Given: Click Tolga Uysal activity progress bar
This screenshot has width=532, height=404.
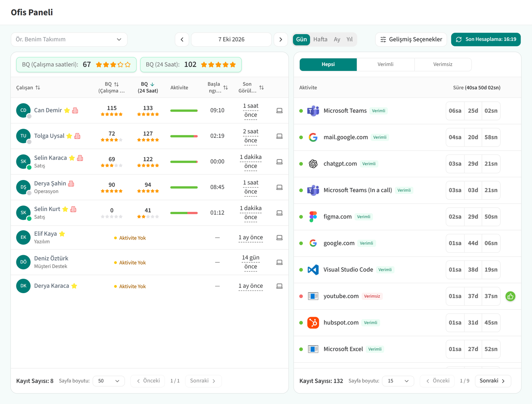Looking at the screenshot, I should click(x=184, y=136).
